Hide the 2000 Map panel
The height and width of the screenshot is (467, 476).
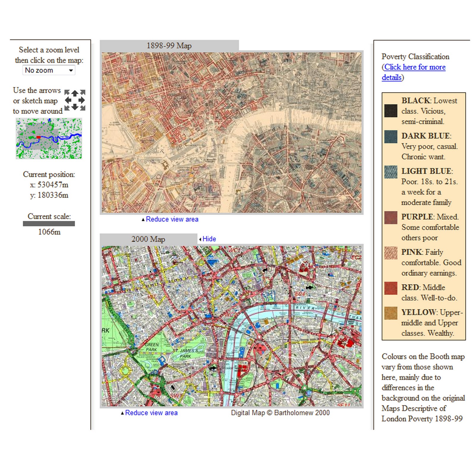pos(209,239)
